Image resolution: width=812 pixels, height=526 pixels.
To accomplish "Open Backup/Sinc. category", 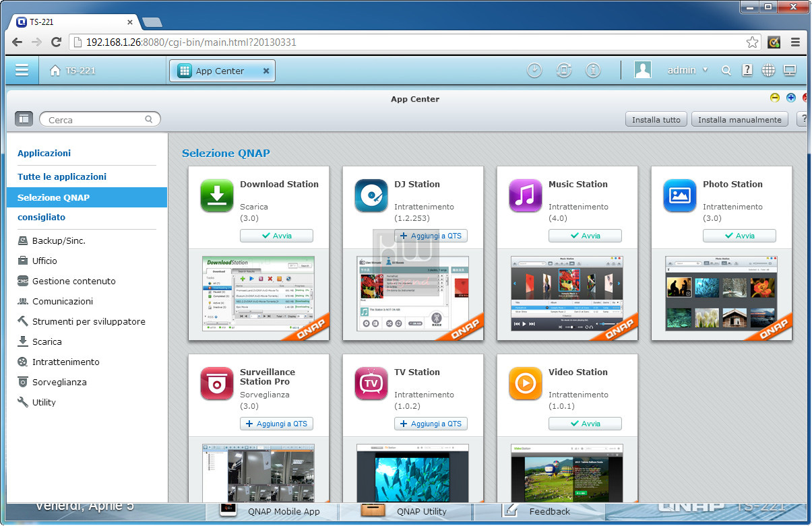I will click(x=51, y=240).
